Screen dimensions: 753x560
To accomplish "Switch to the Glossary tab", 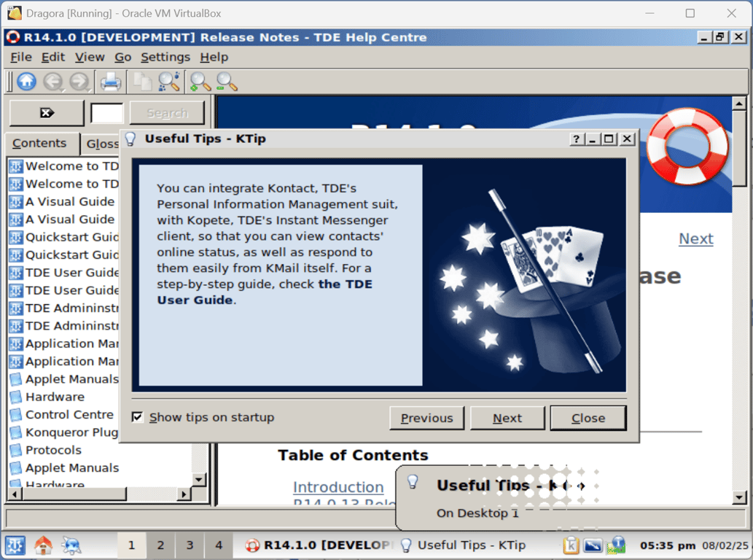I will pos(102,144).
